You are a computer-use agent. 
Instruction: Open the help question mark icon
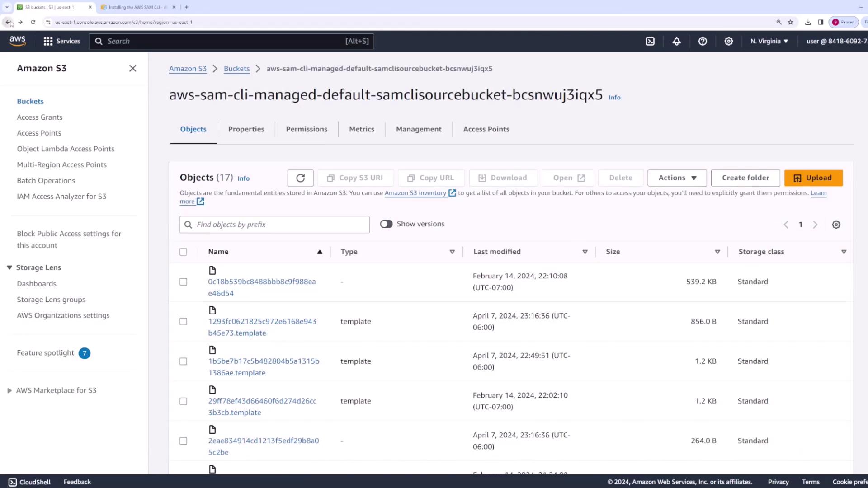(x=703, y=41)
